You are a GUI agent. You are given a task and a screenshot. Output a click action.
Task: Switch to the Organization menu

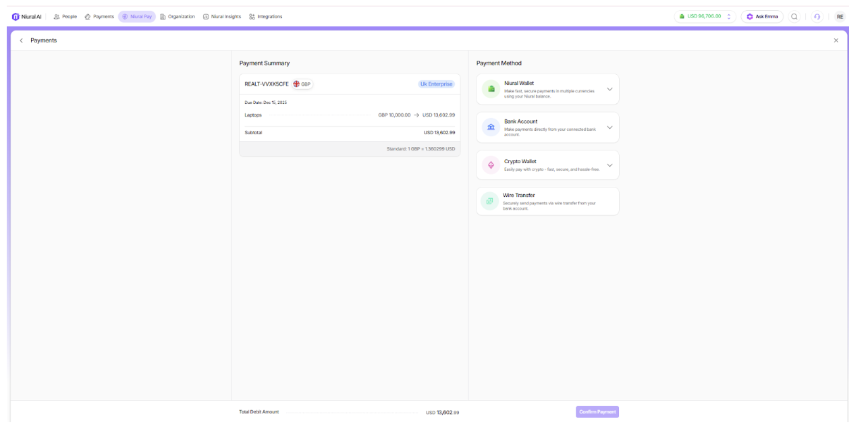click(x=178, y=17)
